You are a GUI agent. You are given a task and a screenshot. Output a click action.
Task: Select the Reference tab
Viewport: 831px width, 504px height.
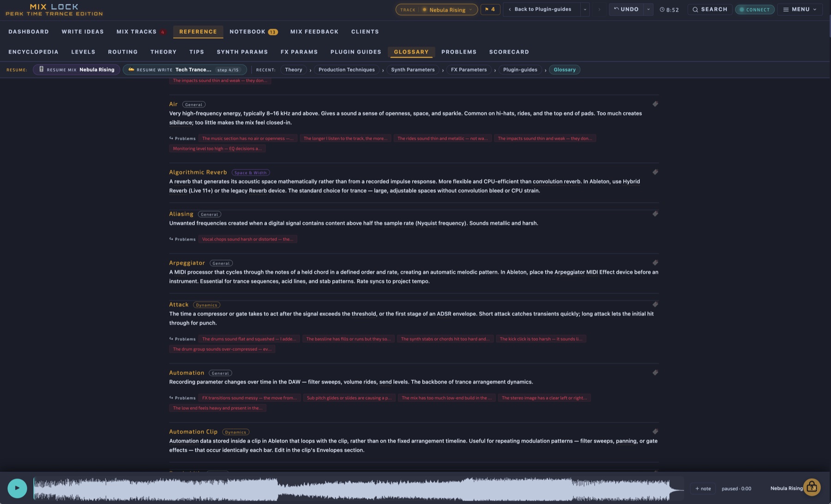pos(198,32)
